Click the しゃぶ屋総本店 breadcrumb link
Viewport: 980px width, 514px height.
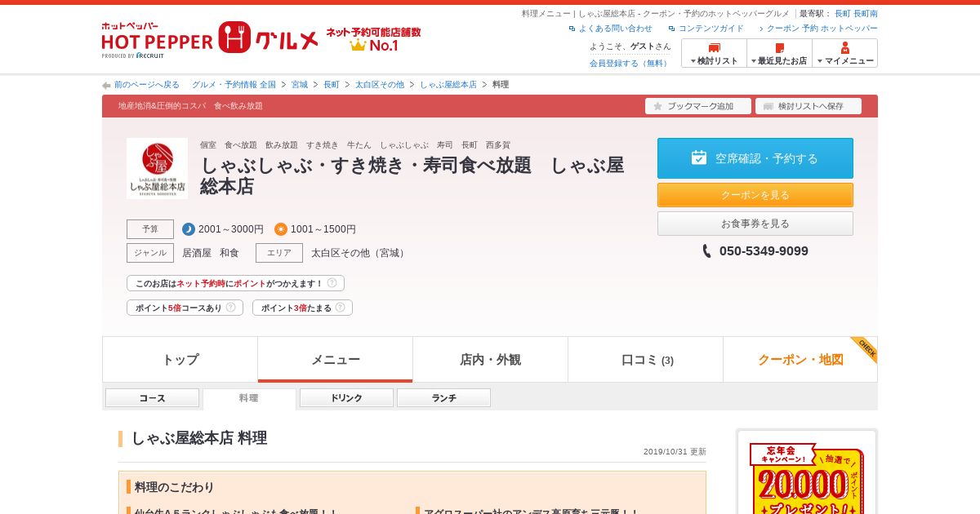[x=448, y=85]
